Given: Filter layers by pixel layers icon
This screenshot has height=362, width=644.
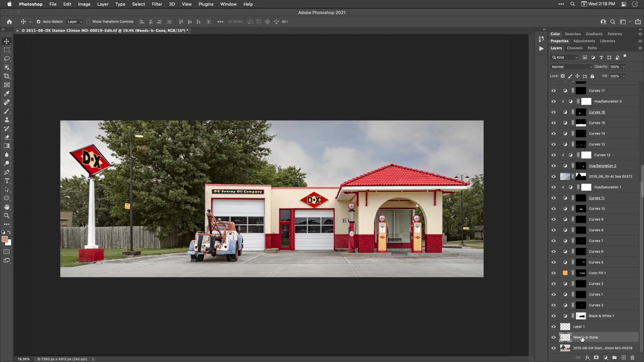Looking at the screenshot, I should pos(585,57).
